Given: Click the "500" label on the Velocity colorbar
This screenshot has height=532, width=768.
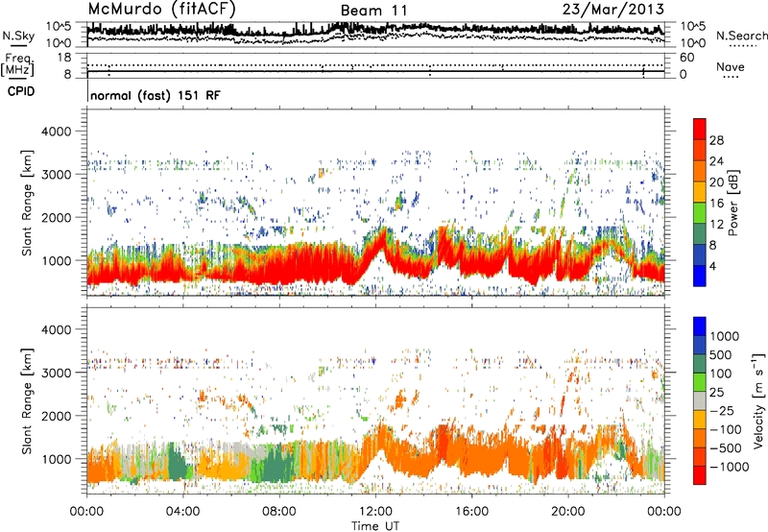Looking at the screenshot, I should coord(721,355).
